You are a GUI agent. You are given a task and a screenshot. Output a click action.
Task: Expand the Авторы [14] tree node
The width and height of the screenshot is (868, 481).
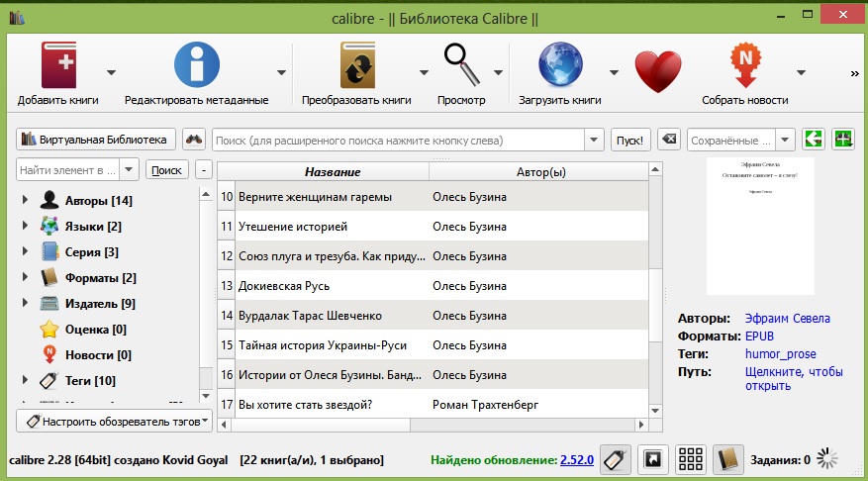(24, 201)
